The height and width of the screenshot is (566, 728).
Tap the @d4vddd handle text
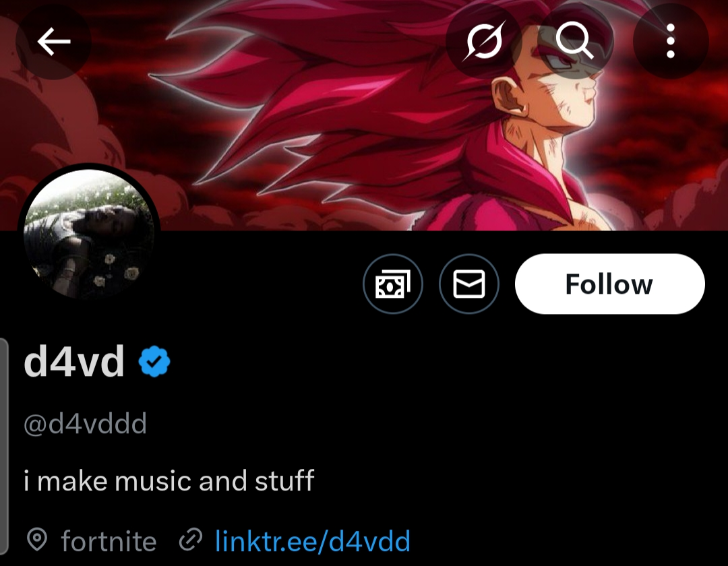[x=86, y=423]
